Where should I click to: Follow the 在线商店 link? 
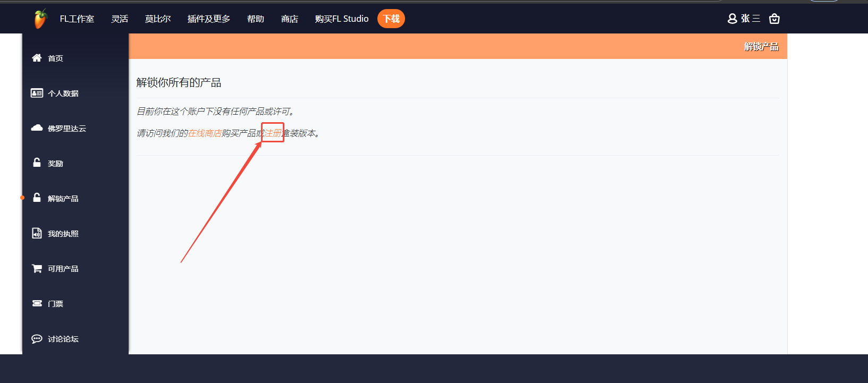point(205,133)
